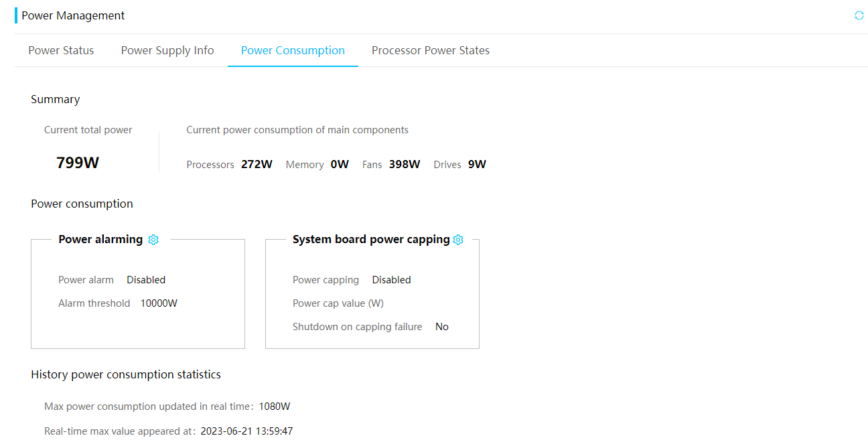Go to Processor Power States tab
Screen dimensions: 868x442
pos(431,50)
